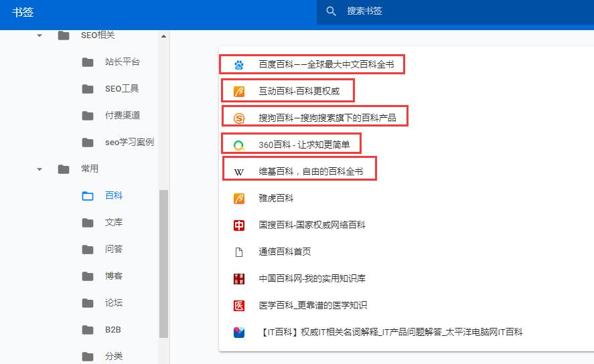Screen dimensions: 594x364
Task: Click the 论坛 folder icon
Action: tap(88, 303)
